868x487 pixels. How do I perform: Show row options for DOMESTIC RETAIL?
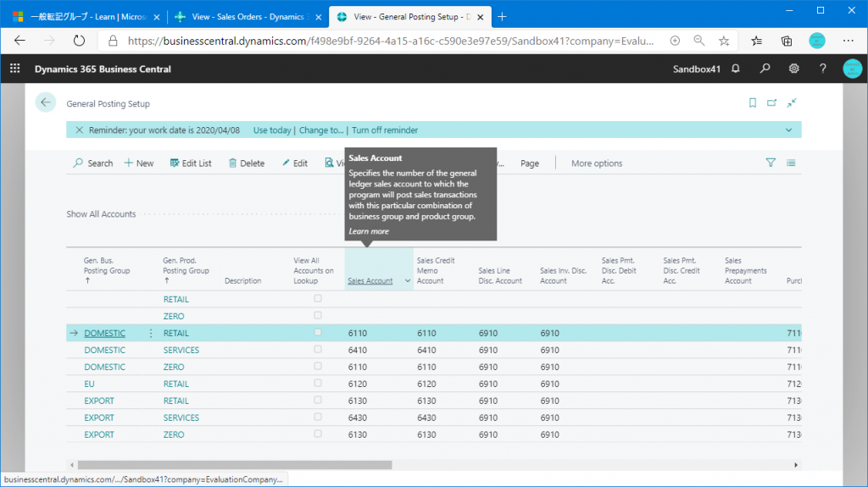click(x=151, y=333)
